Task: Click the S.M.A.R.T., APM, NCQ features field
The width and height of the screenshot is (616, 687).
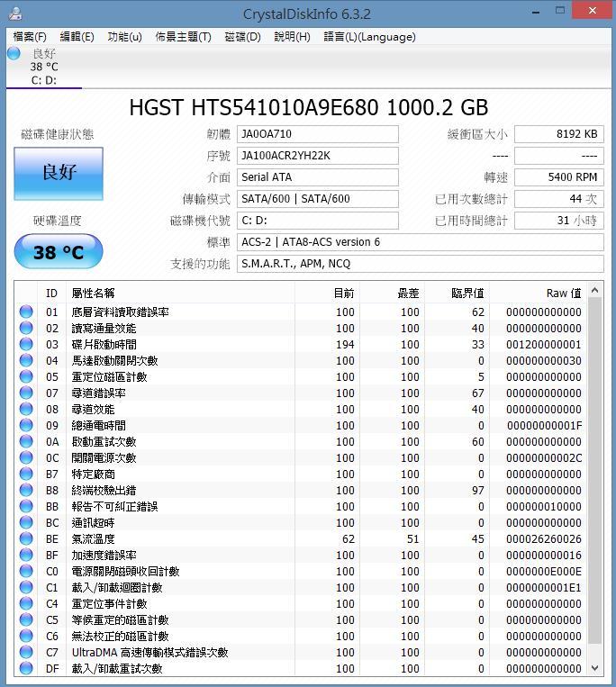Action: pos(421,264)
